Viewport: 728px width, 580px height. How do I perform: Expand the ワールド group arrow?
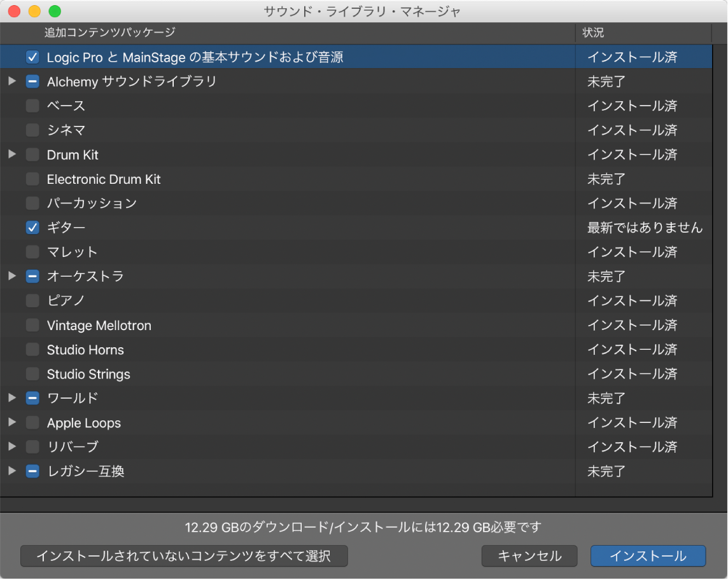(11, 398)
